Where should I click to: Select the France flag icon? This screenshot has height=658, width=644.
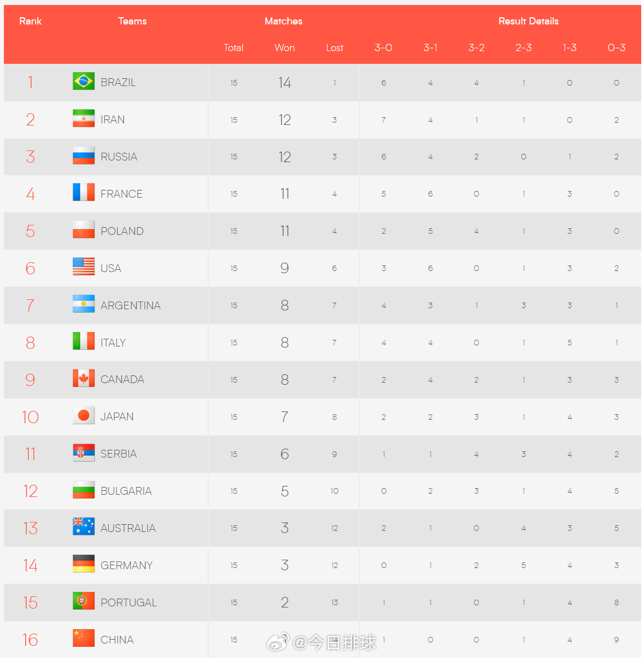pyautogui.click(x=83, y=193)
